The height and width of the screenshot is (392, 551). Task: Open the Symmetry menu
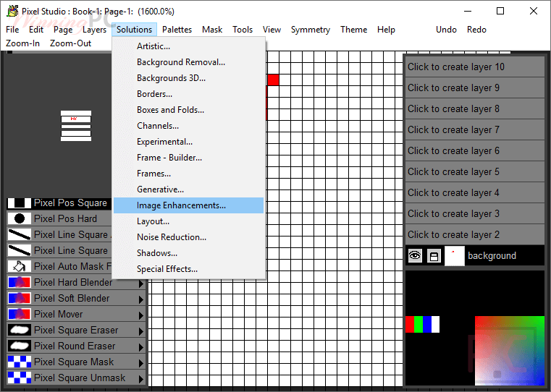click(311, 30)
